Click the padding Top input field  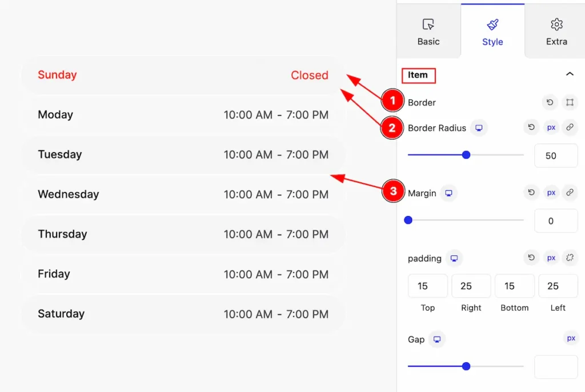pyautogui.click(x=427, y=286)
